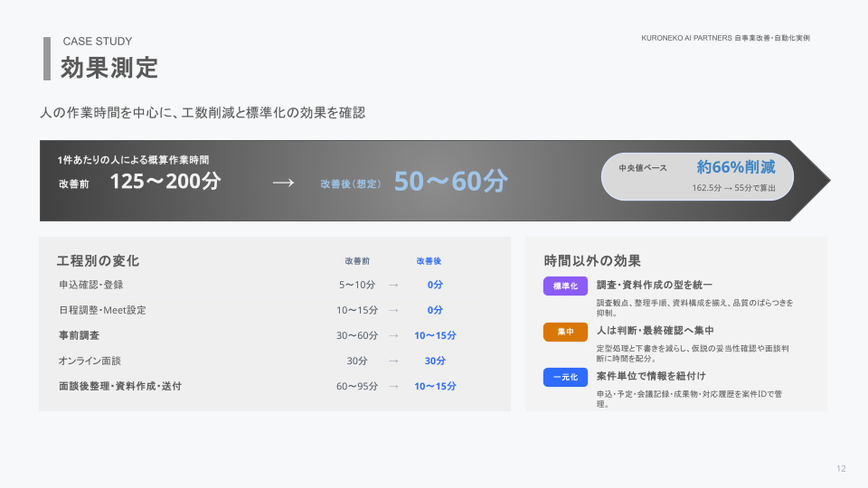868x488 pixels.
Task: Click the description starting with 調査観点、整理手順
Action: click(694, 307)
